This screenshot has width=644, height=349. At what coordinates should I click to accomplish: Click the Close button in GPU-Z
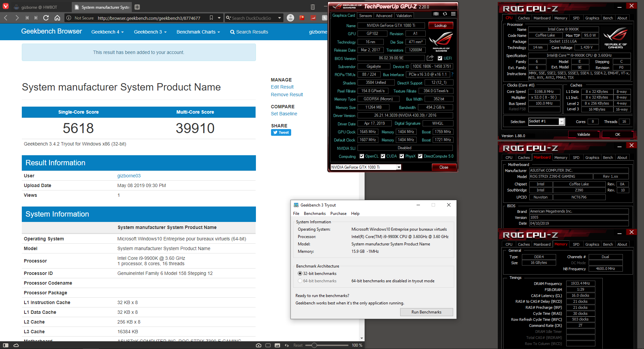(x=444, y=167)
